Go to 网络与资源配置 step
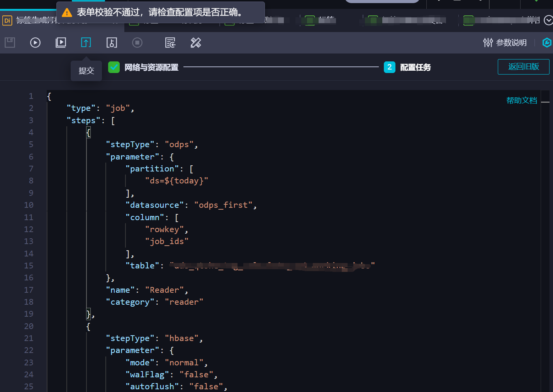Viewport: 553px width, 392px height. coord(151,67)
